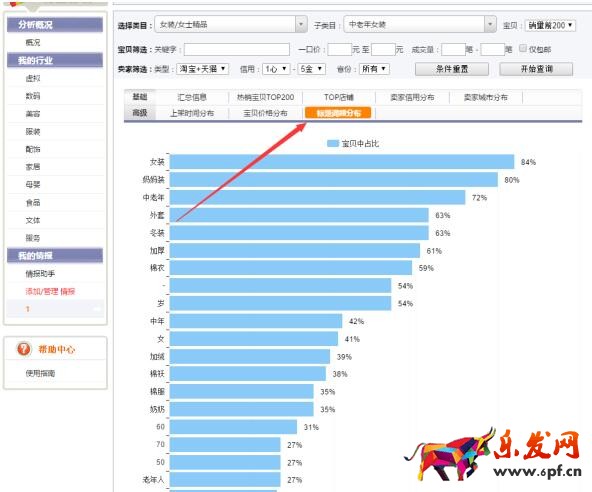Open the 5金 credit upper dropdown
This screenshot has height=492, width=592.
pos(311,69)
